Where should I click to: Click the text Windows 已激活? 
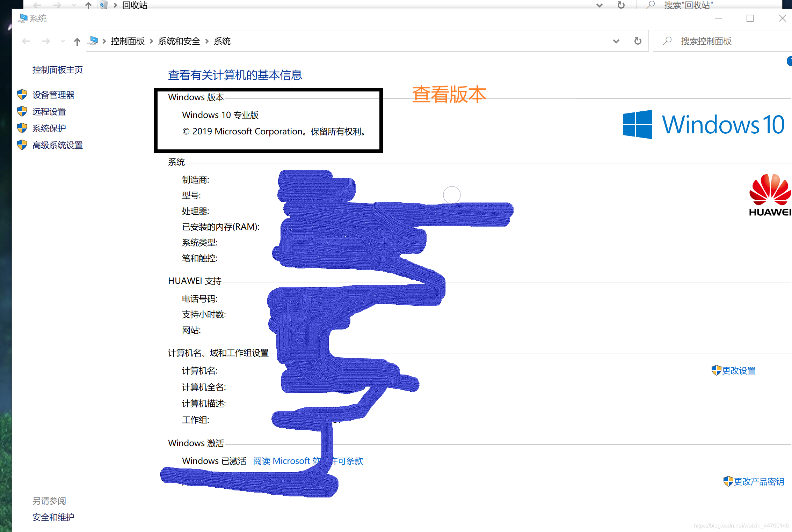pyautogui.click(x=214, y=461)
